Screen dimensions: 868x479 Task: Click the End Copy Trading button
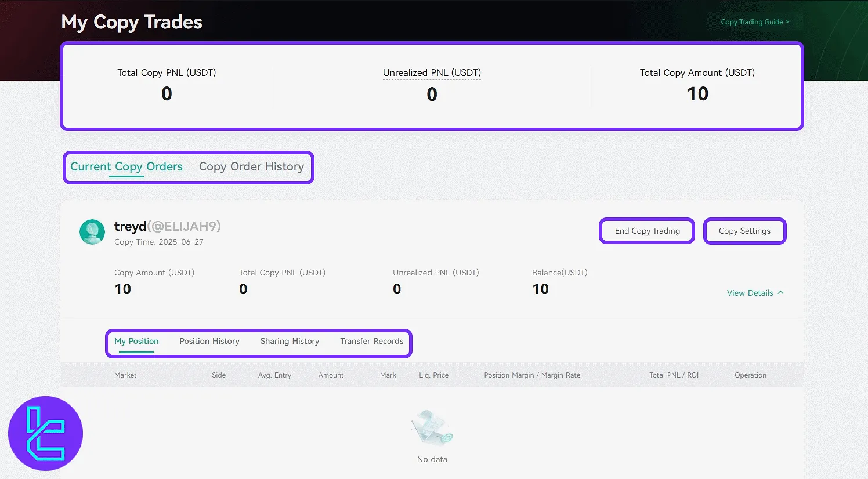(647, 231)
